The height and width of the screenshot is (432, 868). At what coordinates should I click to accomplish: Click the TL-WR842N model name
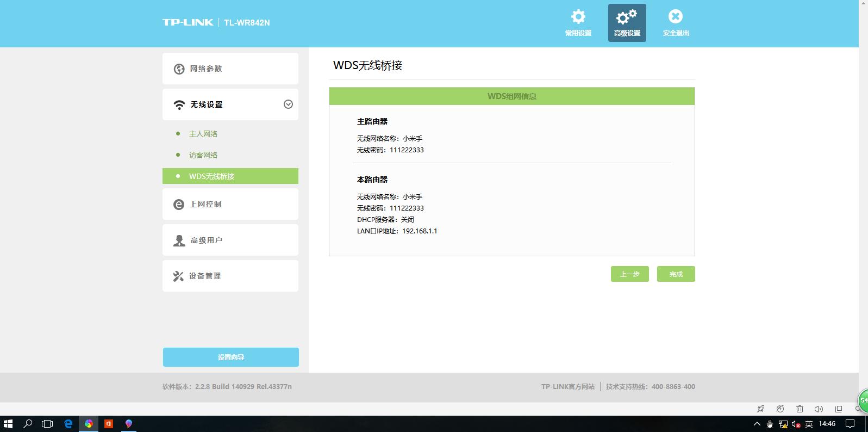[247, 23]
